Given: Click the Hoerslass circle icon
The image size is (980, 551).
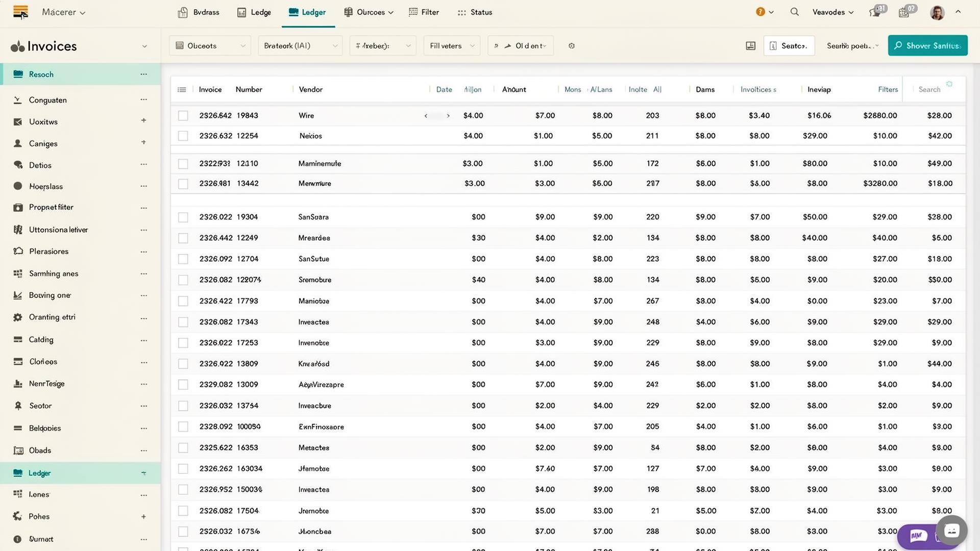Looking at the screenshot, I should pos(18,186).
